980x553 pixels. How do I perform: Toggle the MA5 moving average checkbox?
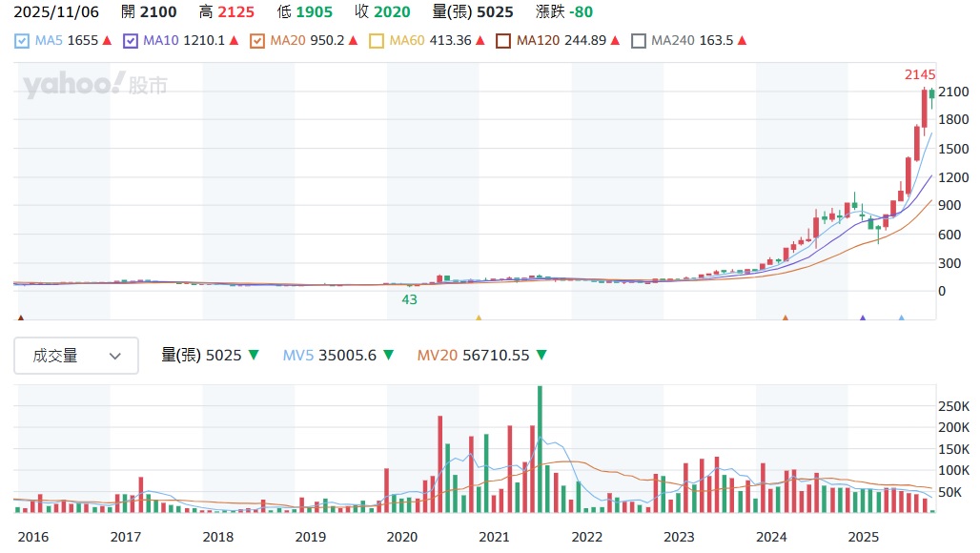(21, 41)
